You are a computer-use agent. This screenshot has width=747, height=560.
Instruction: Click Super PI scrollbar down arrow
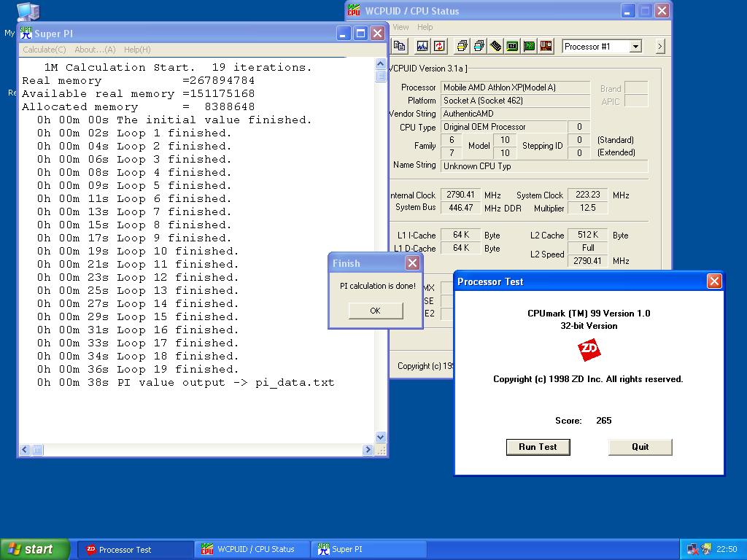(x=380, y=437)
